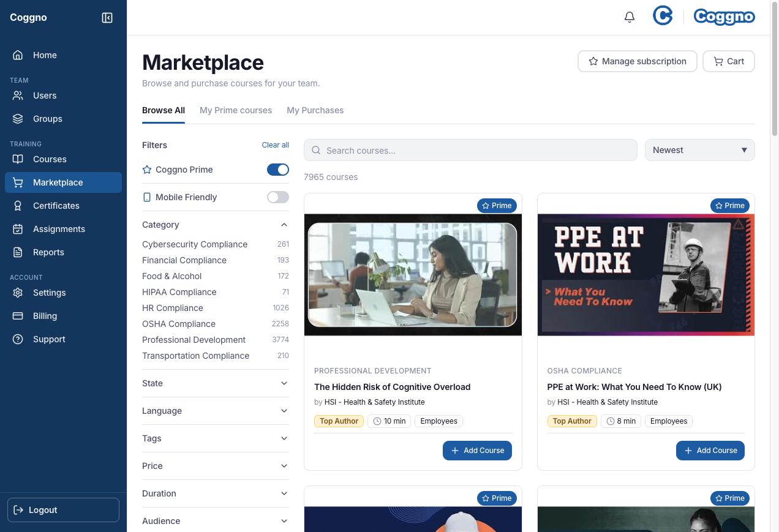Filter by HIPAA Compliance category
This screenshot has width=779, height=532.
pyautogui.click(x=216, y=292)
